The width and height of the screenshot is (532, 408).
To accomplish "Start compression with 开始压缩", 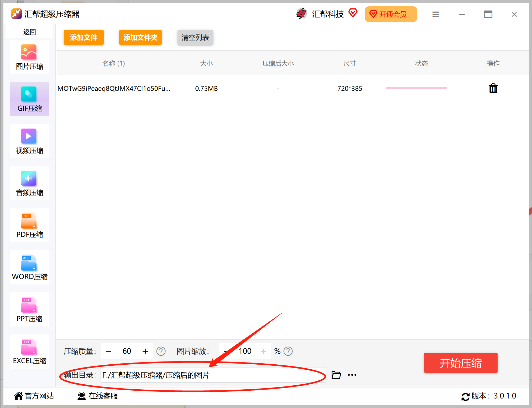I will [461, 363].
